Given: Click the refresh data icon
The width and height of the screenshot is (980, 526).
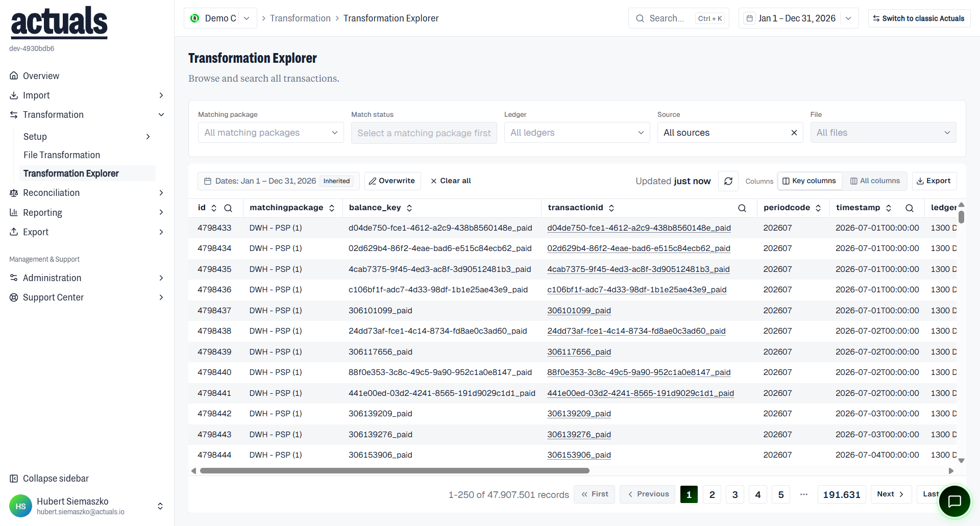Looking at the screenshot, I should point(728,181).
